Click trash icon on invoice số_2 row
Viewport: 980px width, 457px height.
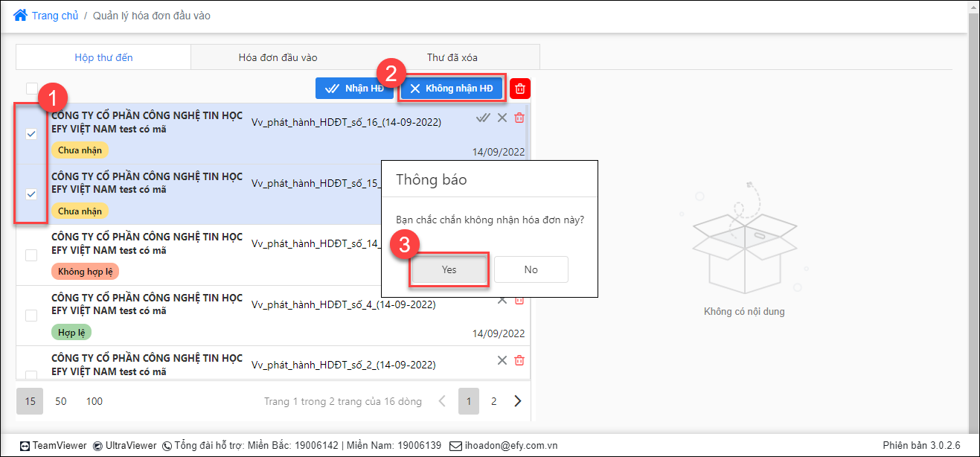click(x=519, y=360)
